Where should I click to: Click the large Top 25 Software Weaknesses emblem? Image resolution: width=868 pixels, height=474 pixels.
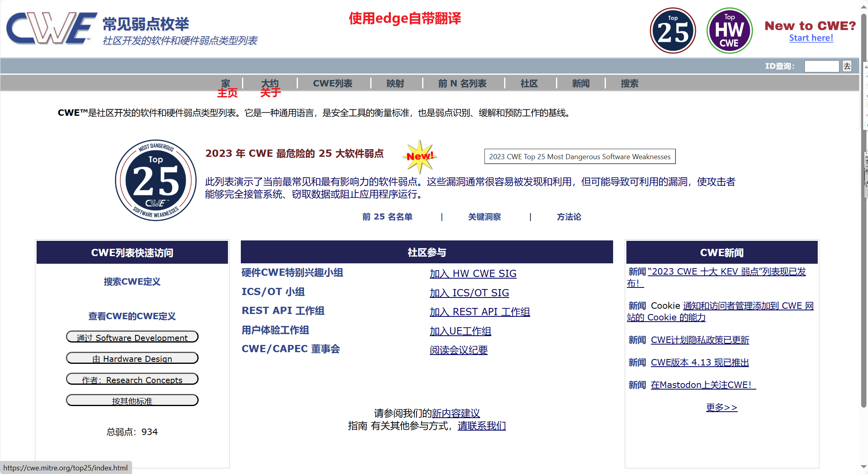(156, 180)
